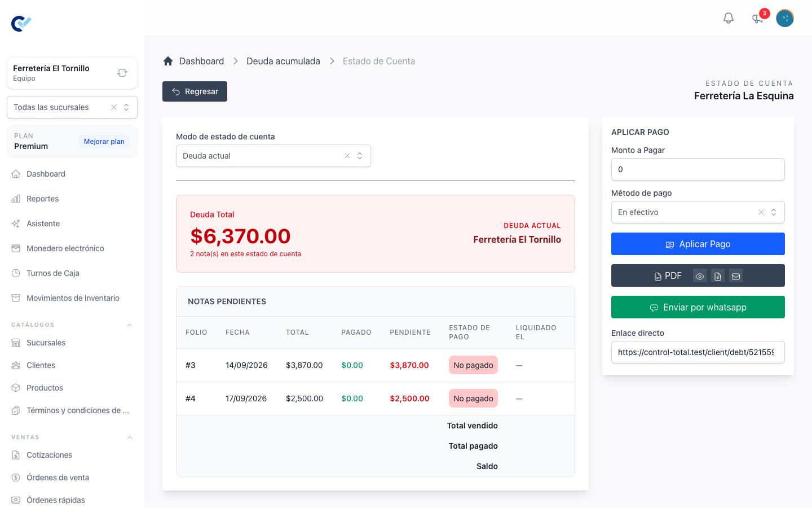Collapse the Ventas section
This screenshot has height=508, width=812.
point(130,437)
